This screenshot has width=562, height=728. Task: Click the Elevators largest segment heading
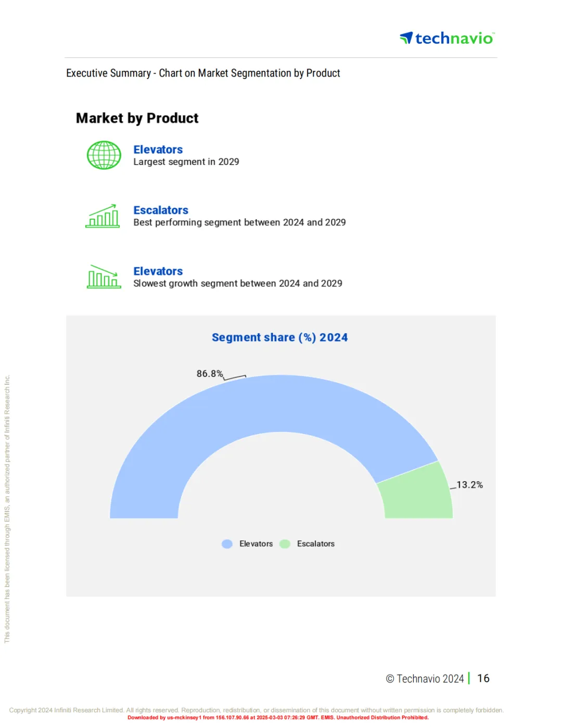click(x=158, y=149)
